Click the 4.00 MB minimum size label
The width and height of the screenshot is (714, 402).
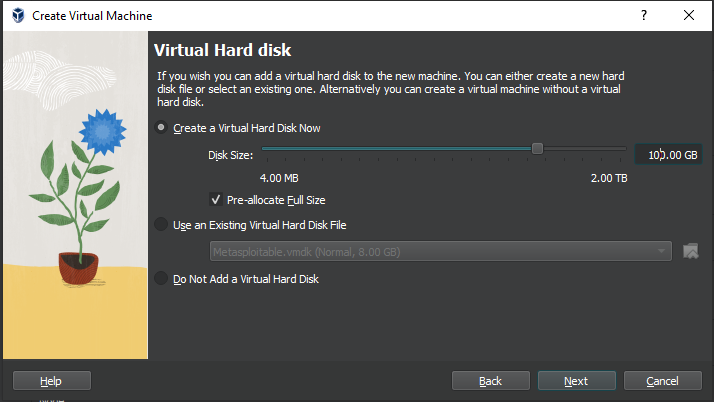point(279,178)
